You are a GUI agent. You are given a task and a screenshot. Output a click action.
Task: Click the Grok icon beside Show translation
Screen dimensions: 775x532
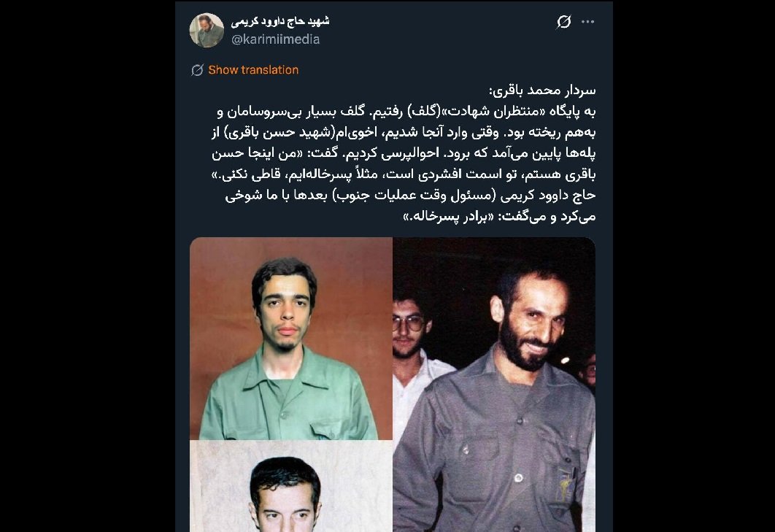tap(197, 70)
